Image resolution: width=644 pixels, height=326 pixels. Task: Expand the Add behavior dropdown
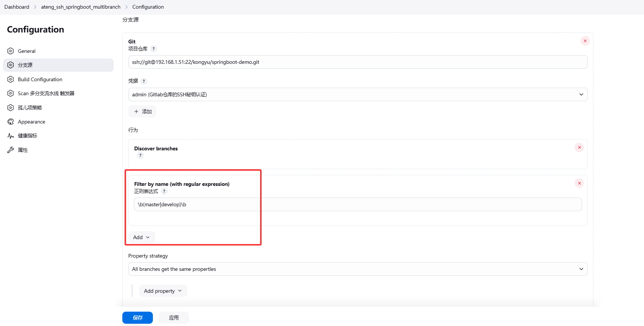pos(142,237)
